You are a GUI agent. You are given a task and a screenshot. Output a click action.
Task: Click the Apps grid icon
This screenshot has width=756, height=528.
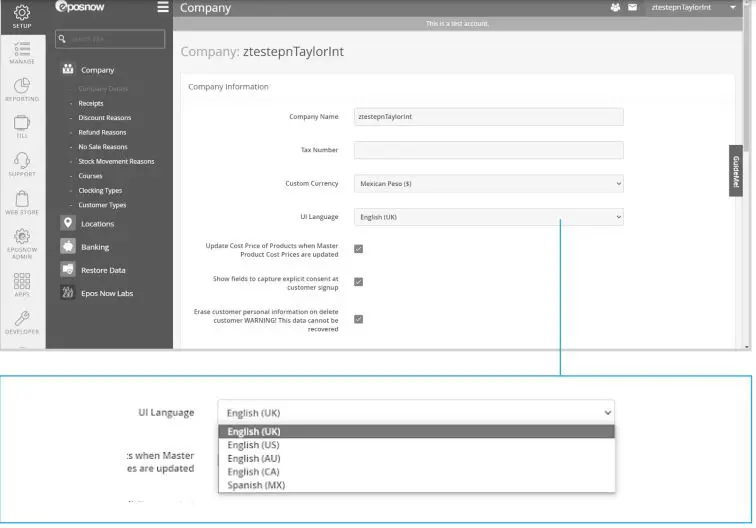(21, 282)
